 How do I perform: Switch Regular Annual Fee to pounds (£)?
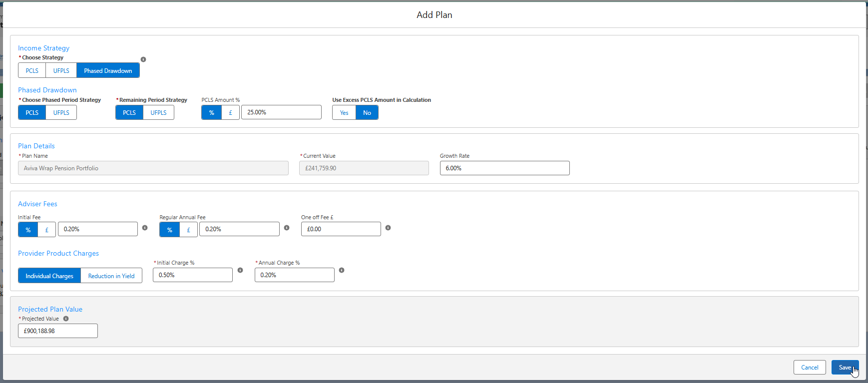click(x=188, y=230)
